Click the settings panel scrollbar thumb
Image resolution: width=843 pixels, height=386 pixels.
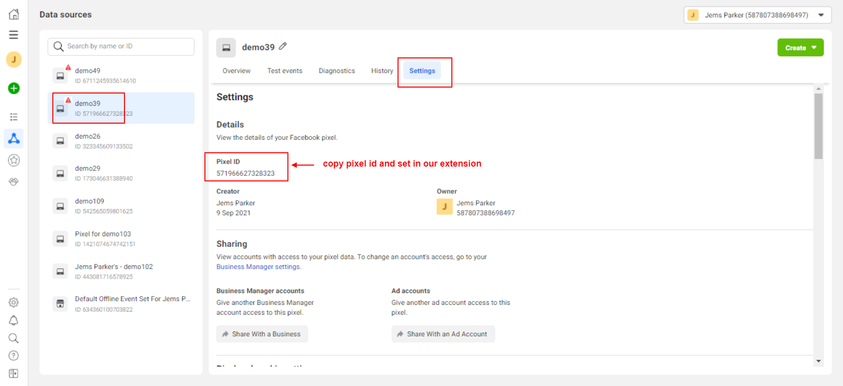pyautogui.click(x=818, y=126)
